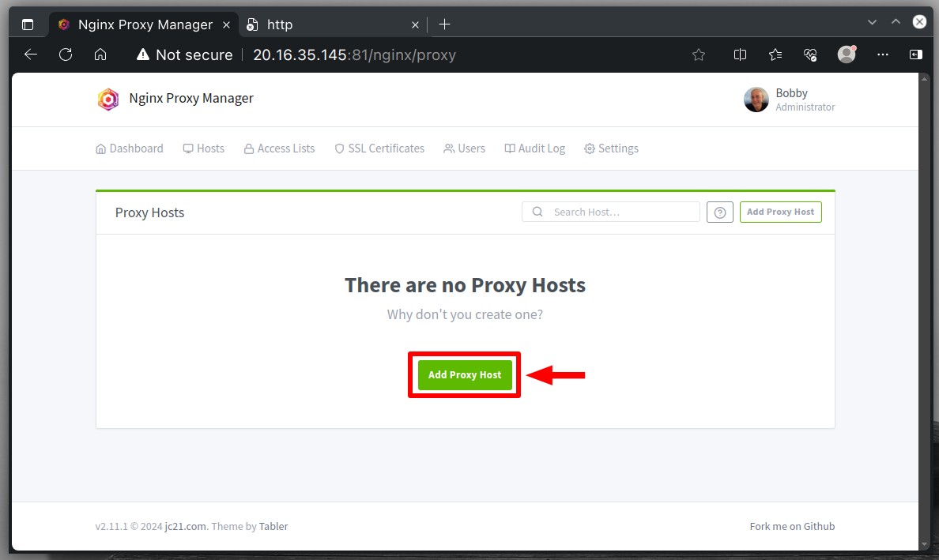Open browser settings three-dots menu
This screenshot has width=939, height=560.
click(x=883, y=54)
